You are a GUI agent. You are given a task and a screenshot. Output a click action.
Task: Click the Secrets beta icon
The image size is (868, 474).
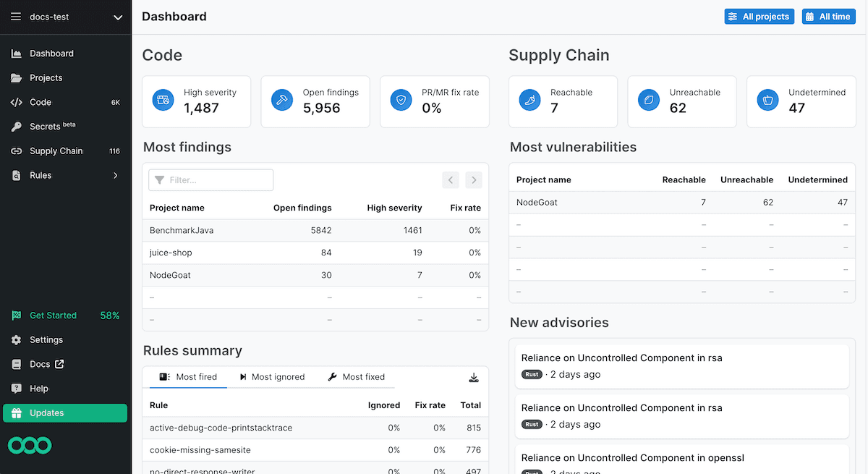coord(16,126)
